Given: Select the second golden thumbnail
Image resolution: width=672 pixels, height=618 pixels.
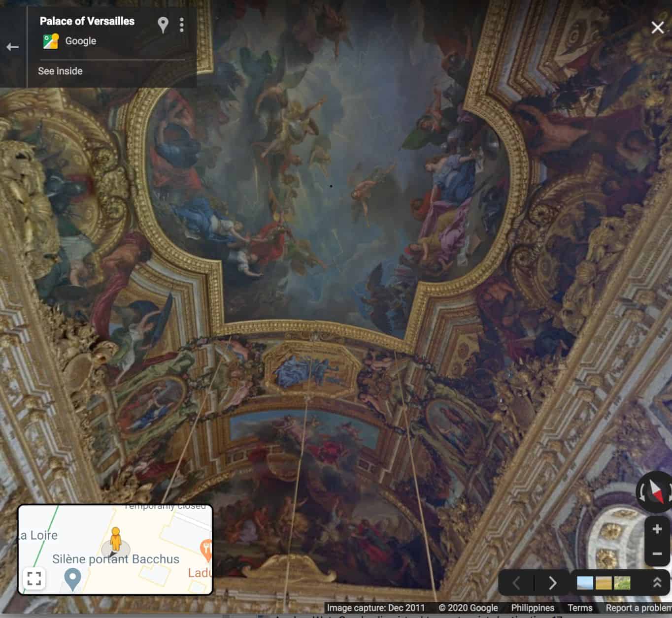Looking at the screenshot, I should tap(604, 583).
